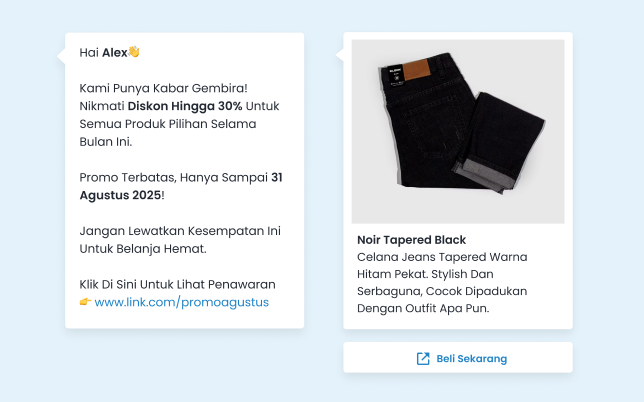Click the waving hand emoji after Alex
Viewport: 644px width, 402px height.
tap(134, 52)
